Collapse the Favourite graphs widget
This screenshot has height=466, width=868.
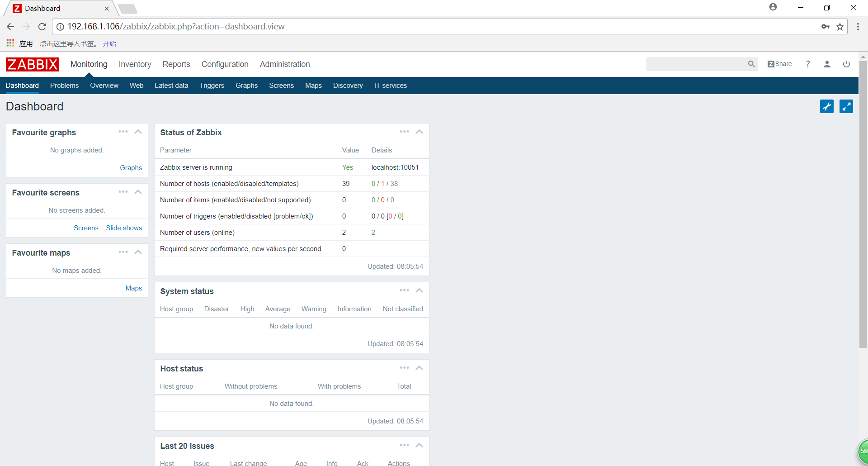[138, 132]
